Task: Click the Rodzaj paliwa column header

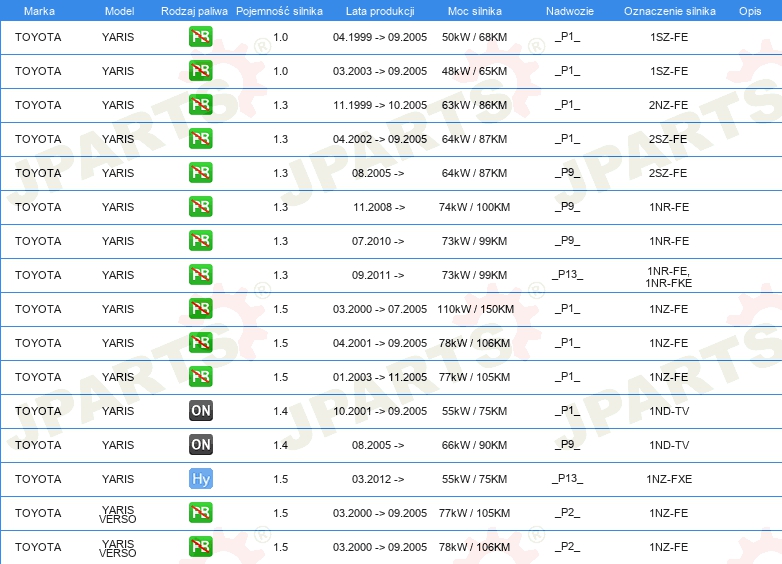Action: click(x=194, y=11)
